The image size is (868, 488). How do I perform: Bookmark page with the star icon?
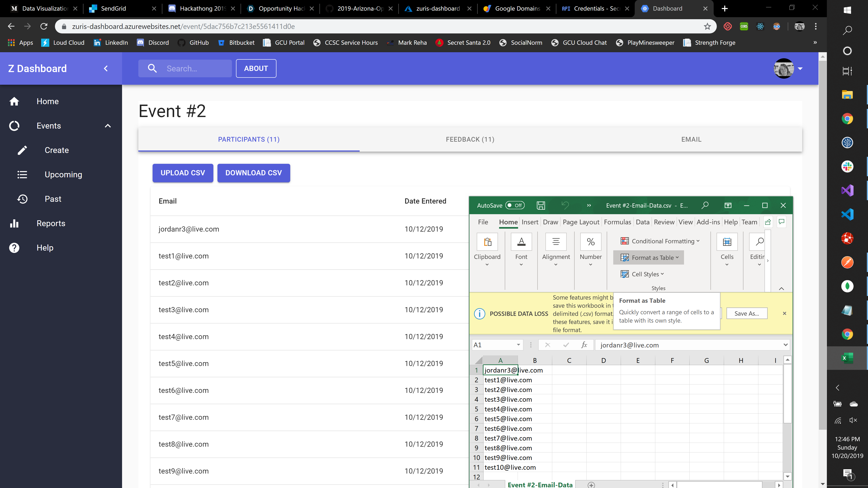707,26
